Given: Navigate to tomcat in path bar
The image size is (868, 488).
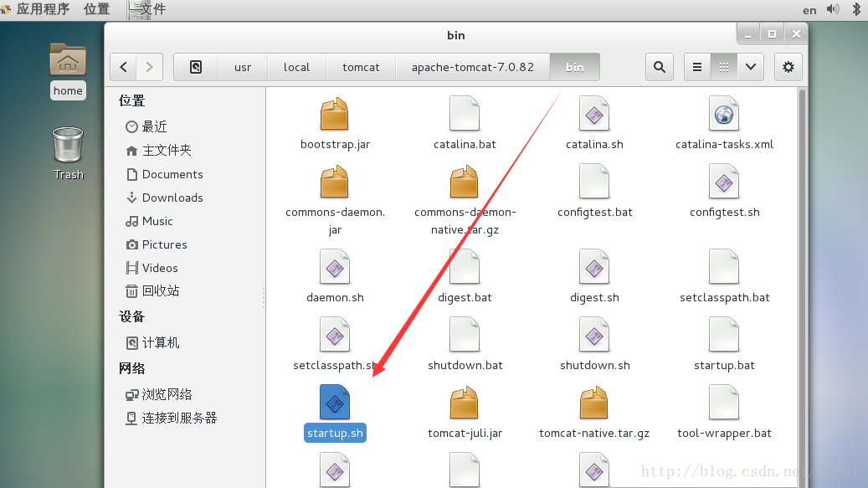Looking at the screenshot, I should [361, 67].
